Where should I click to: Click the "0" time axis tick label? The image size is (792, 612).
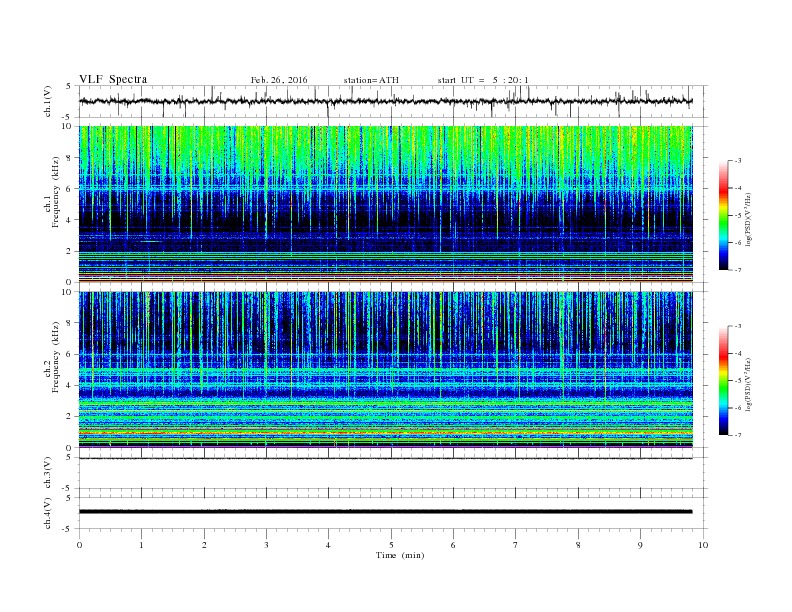coord(79,545)
